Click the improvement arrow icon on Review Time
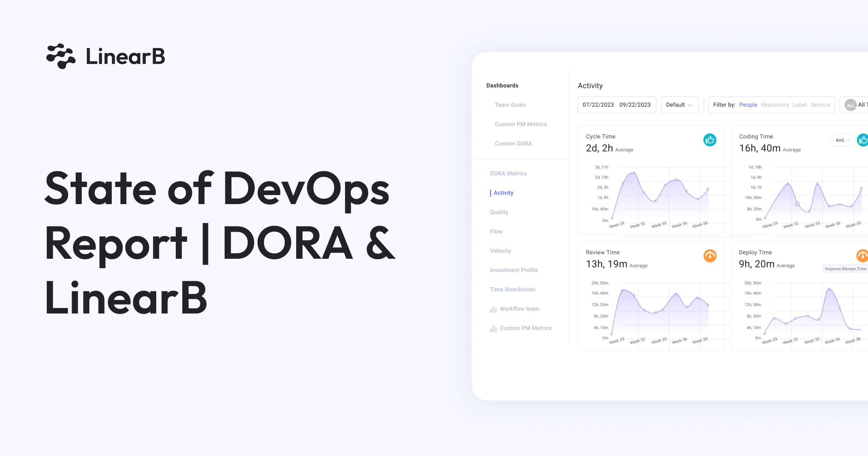This screenshot has height=456, width=868. [710, 256]
